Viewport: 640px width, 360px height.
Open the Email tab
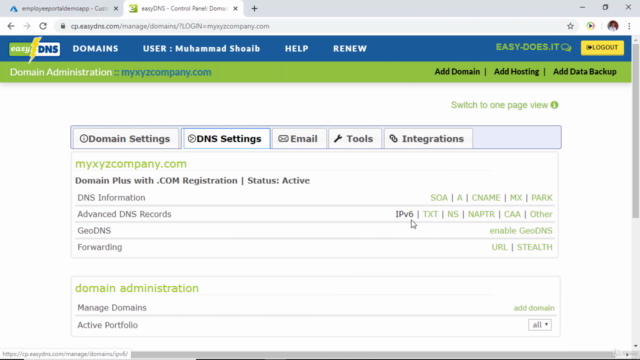click(x=298, y=139)
